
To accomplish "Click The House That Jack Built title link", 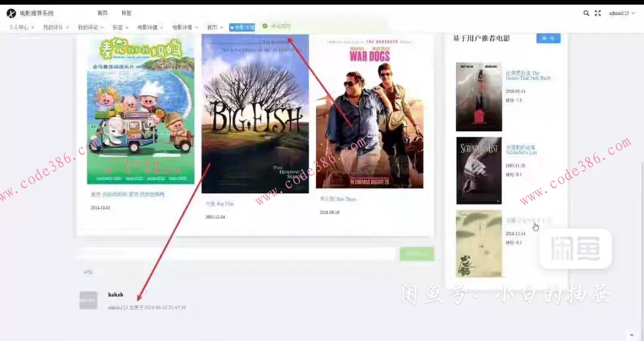I will 528,76.
